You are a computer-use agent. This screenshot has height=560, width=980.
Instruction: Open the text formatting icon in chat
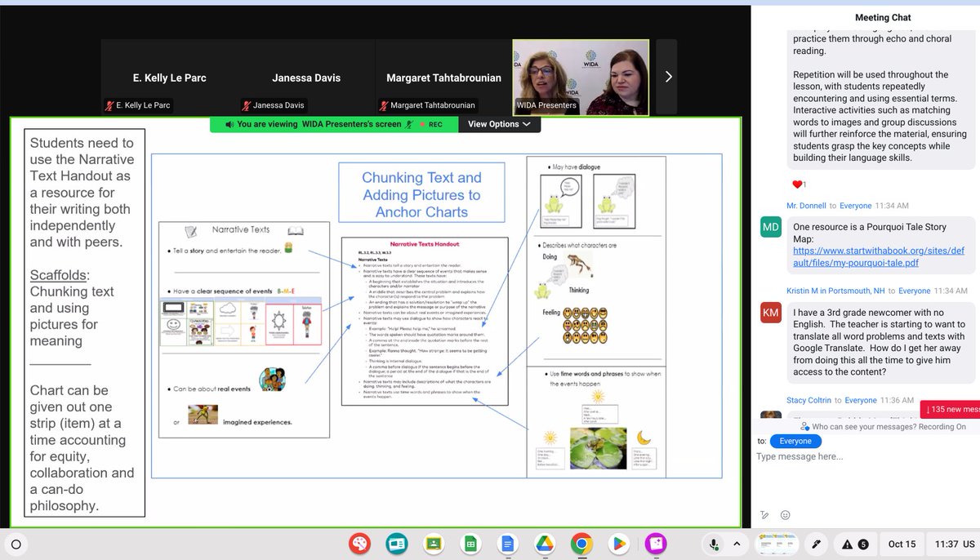pos(764,515)
